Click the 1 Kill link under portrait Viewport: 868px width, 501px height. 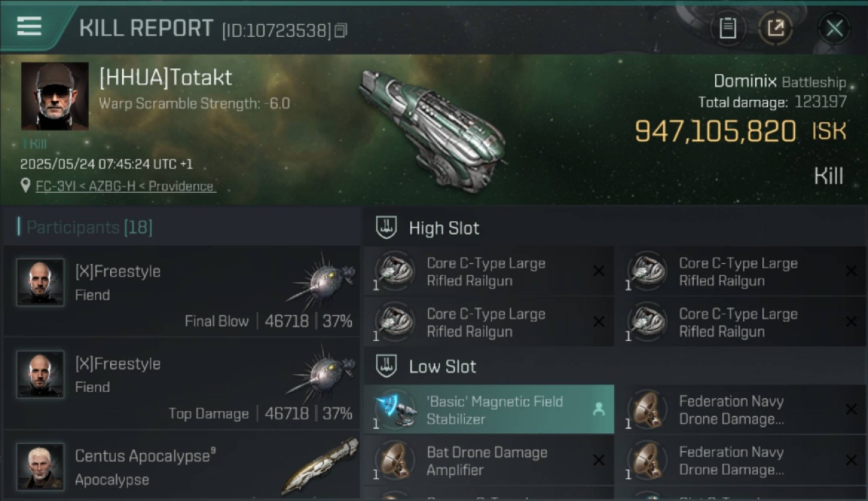(x=35, y=144)
